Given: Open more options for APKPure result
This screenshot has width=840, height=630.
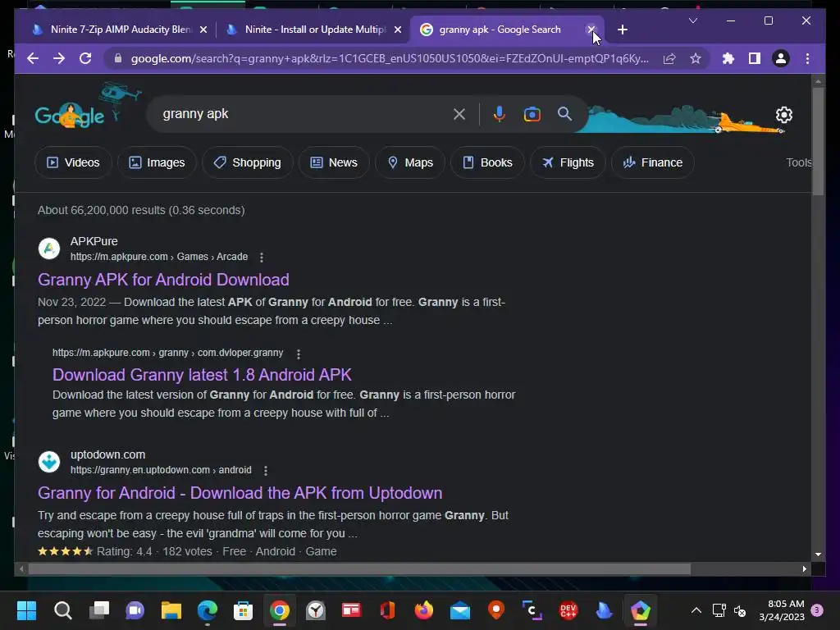Looking at the screenshot, I should tap(262, 257).
